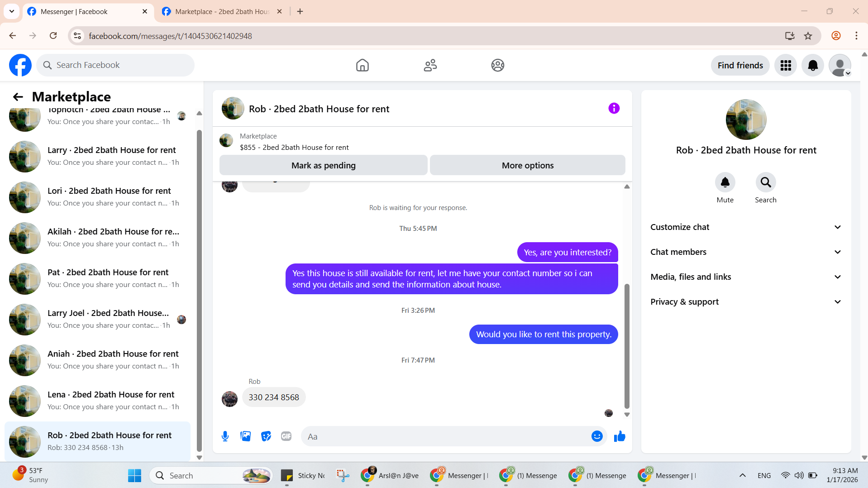Open the emoji picker in message box
The image size is (868, 488).
click(x=597, y=436)
